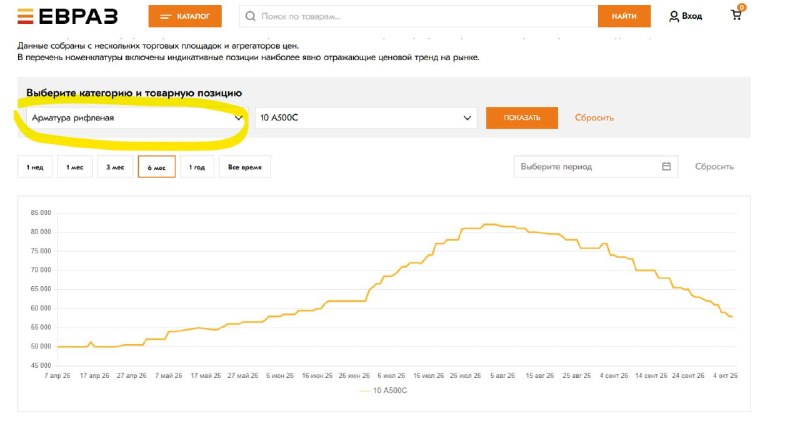Viewport: 800px width, 441px height.
Task: Open the shopping cart icon
Action: coord(737,14)
